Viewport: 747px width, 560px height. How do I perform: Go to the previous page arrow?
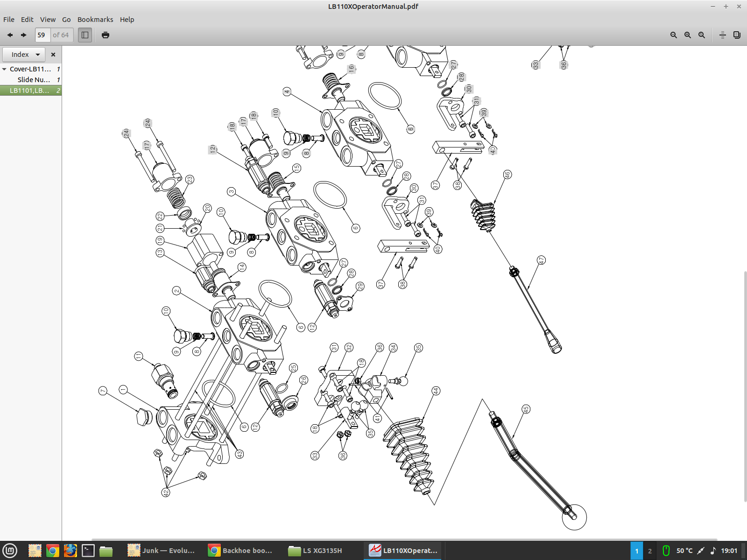click(10, 35)
